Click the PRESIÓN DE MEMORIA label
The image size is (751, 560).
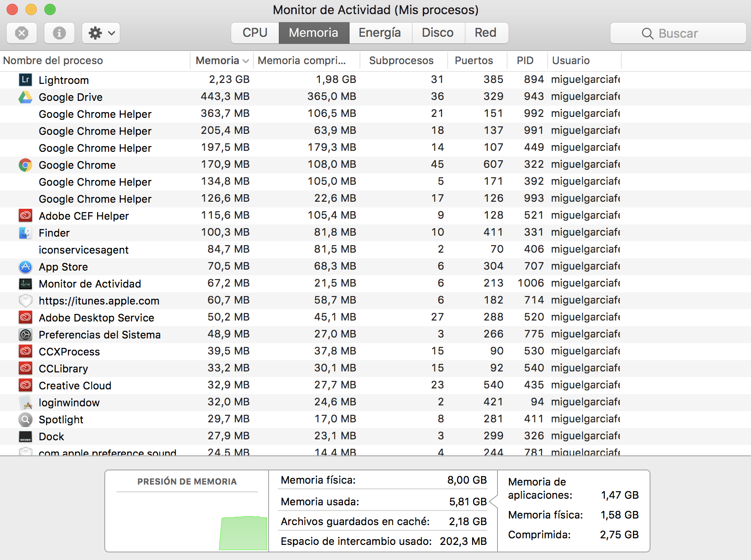(187, 482)
